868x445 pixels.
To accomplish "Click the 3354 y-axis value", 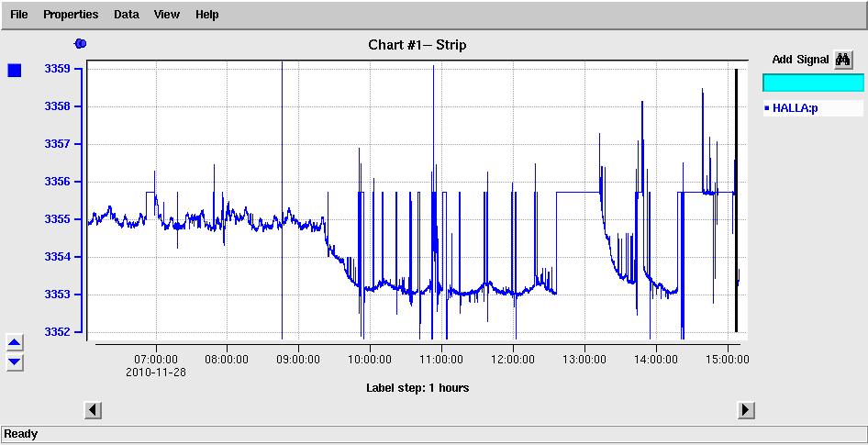I will tap(57, 257).
